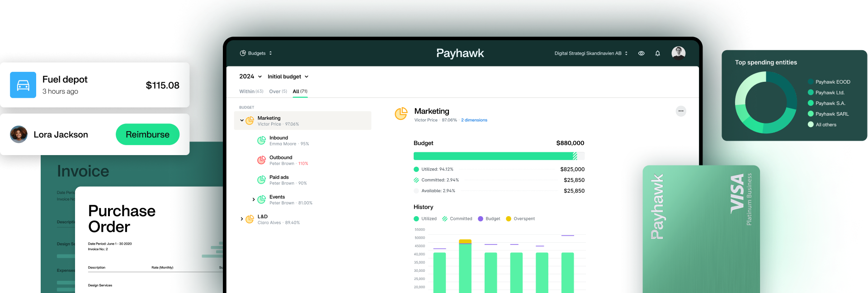Click the Budgets pie chart icon
This screenshot has width=868, height=293.
pyautogui.click(x=243, y=53)
